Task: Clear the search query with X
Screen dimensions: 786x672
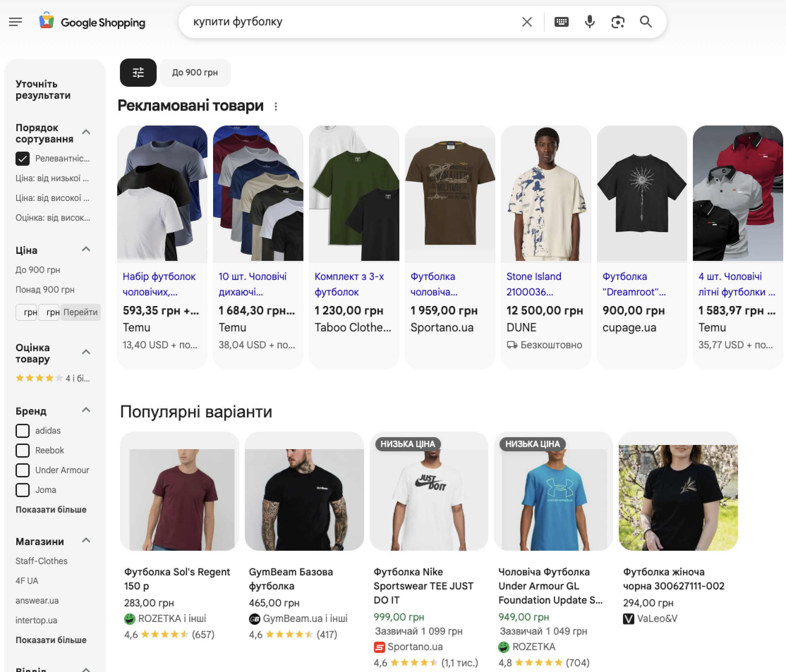Action: [x=527, y=22]
